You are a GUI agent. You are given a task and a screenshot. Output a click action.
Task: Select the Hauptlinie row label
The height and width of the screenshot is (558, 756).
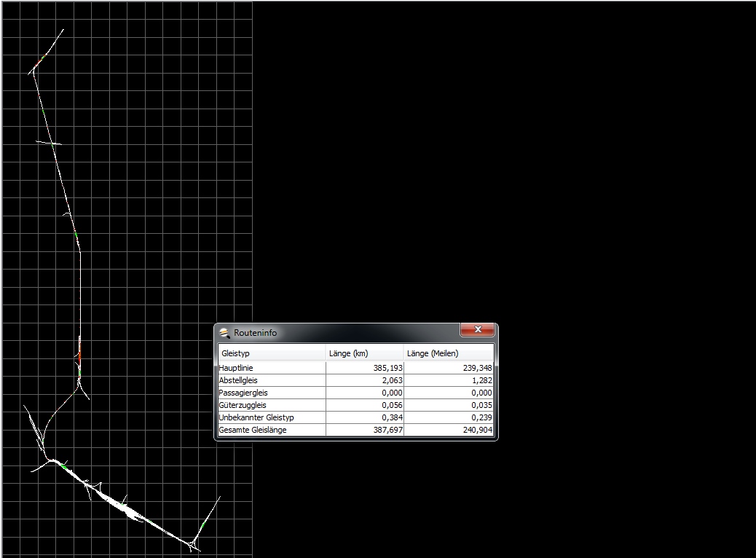point(236,368)
